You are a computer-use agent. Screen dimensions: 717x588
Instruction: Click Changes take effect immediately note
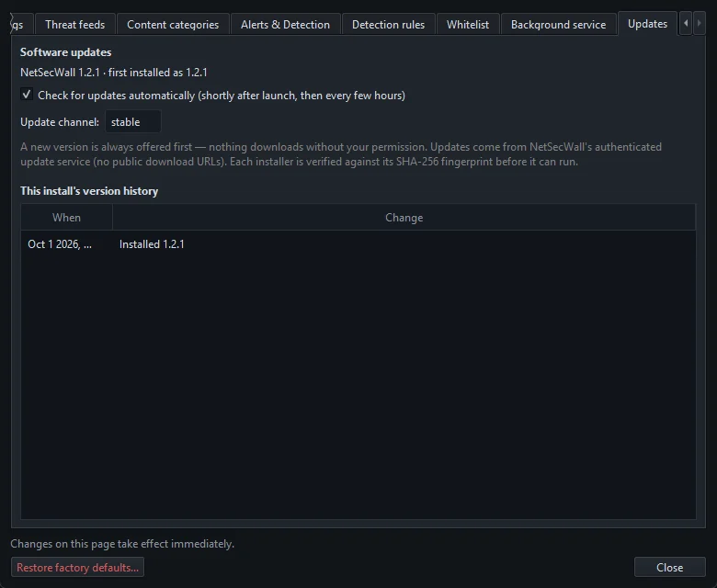click(x=122, y=544)
